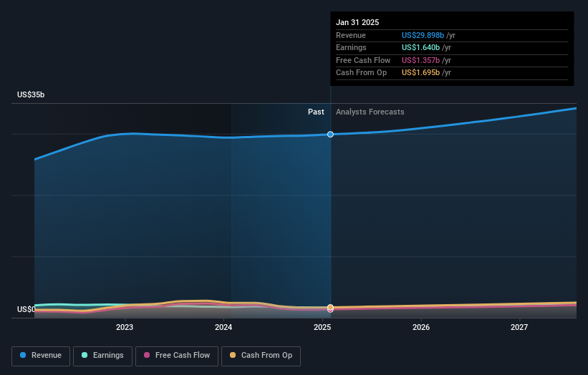This screenshot has height=375, width=588.
Task: Toggle the Revenue legend series
Action: point(41,356)
